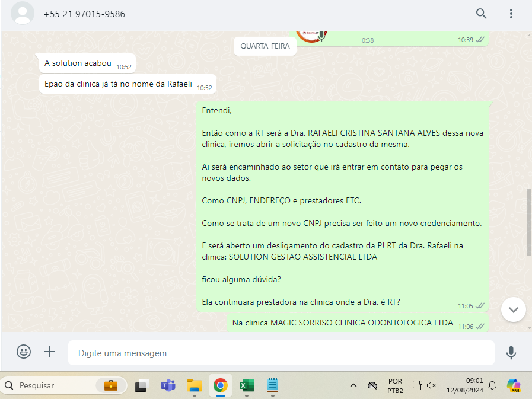Click text 'Como CNPJ, ENDEREÇO e prestadores ETC.'
Screen dimensions: 532x399
[x=281, y=200]
